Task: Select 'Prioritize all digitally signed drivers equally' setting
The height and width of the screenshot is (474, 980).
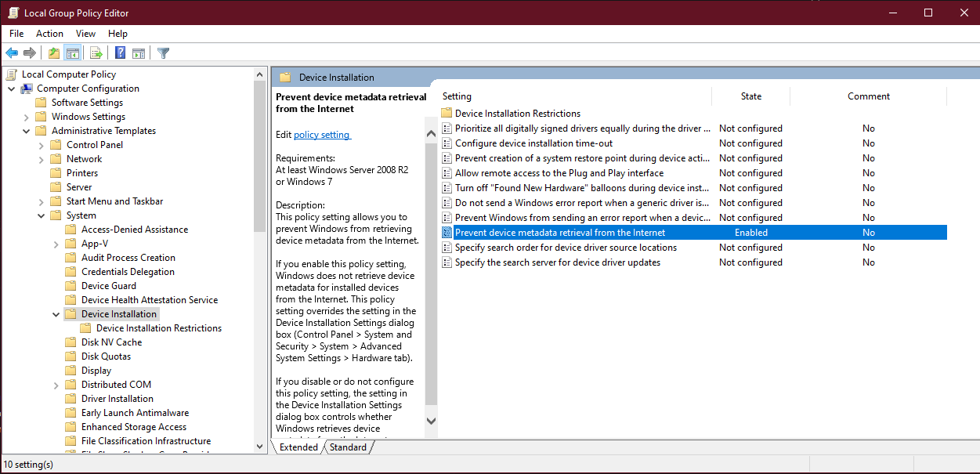Action: coord(583,128)
